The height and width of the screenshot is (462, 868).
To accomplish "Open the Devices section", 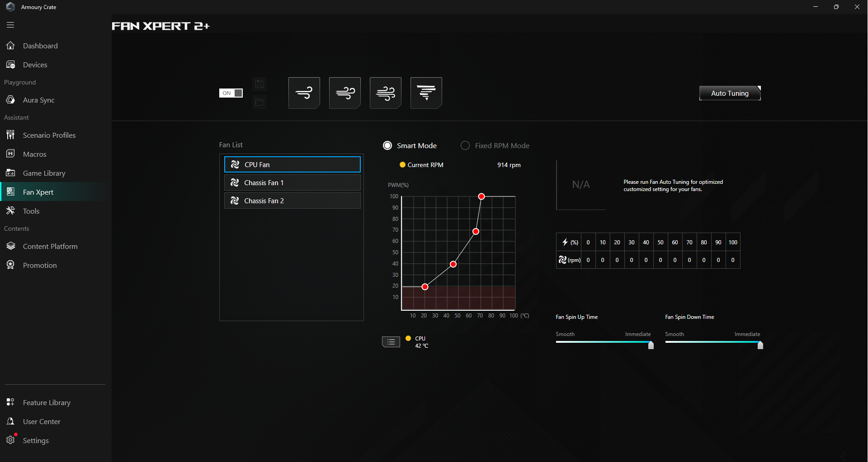I will [35, 64].
